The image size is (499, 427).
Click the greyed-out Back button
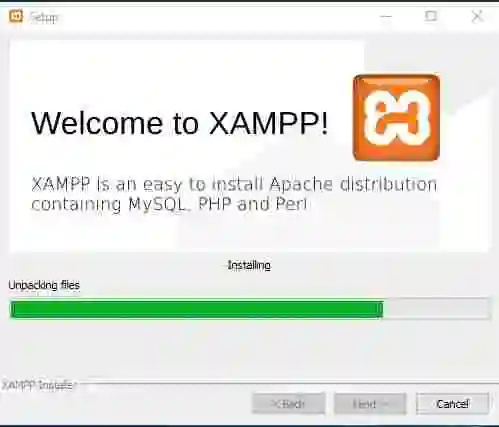(x=289, y=404)
